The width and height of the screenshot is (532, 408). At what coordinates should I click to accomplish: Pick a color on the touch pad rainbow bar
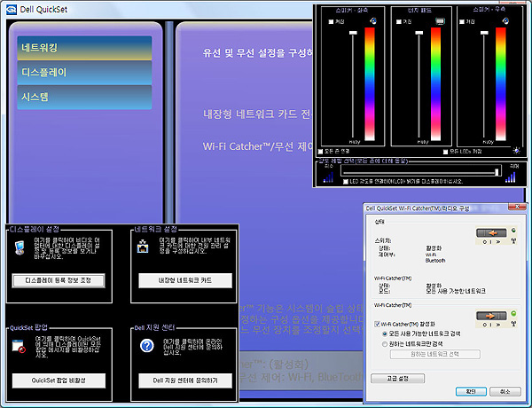(435, 84)
